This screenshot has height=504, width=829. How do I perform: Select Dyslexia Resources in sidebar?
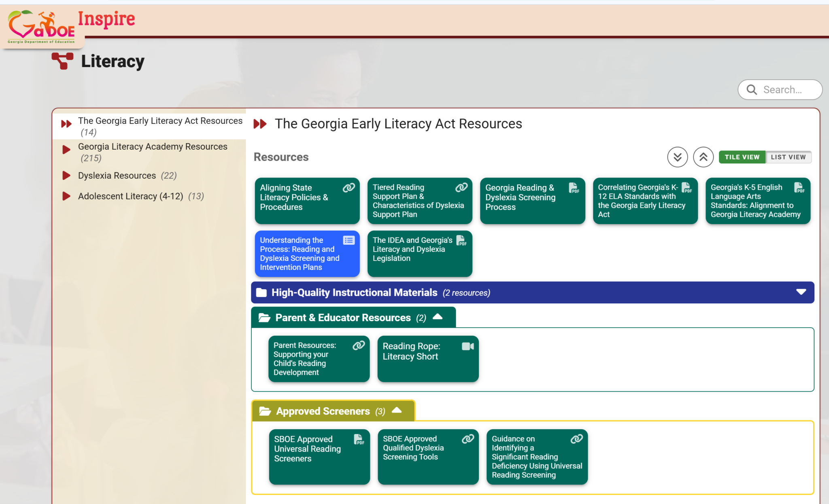[x=117, y=176]
